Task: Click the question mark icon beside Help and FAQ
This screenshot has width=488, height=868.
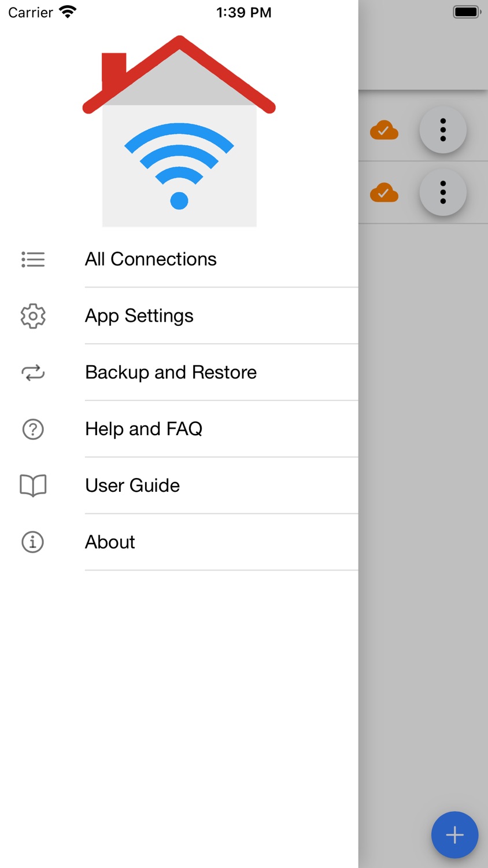Action: [33, 429]
